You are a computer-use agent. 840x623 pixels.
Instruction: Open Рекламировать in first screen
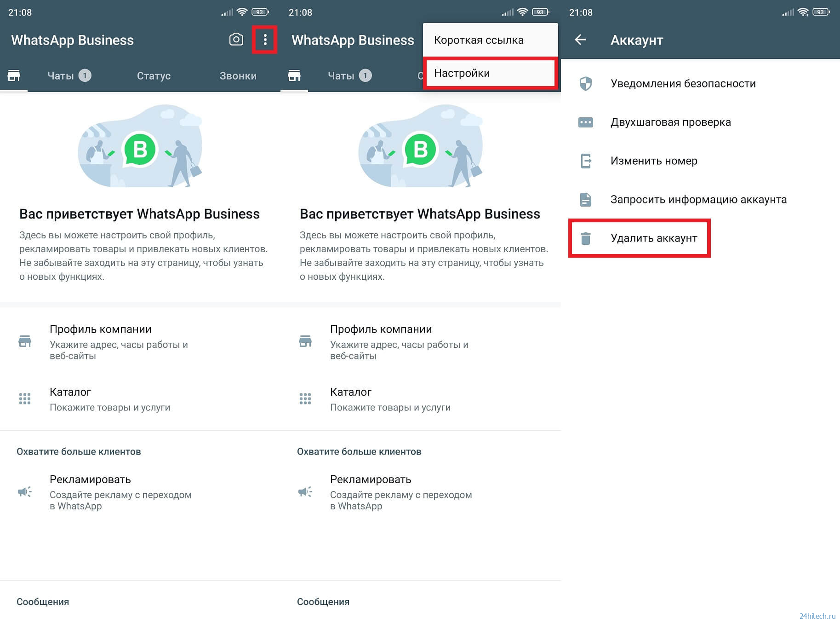[140, 492]
